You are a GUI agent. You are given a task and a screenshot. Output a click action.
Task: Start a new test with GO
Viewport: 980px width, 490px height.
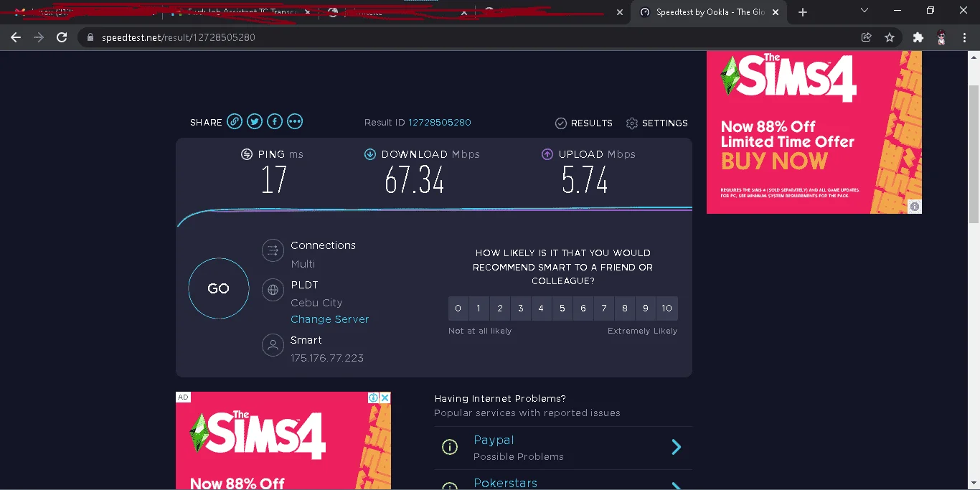(219, 288)
